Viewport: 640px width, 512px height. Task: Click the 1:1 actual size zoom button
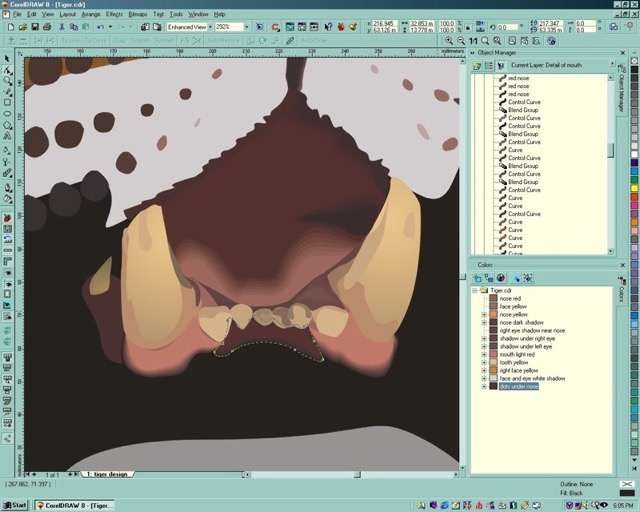coord(473,41)
